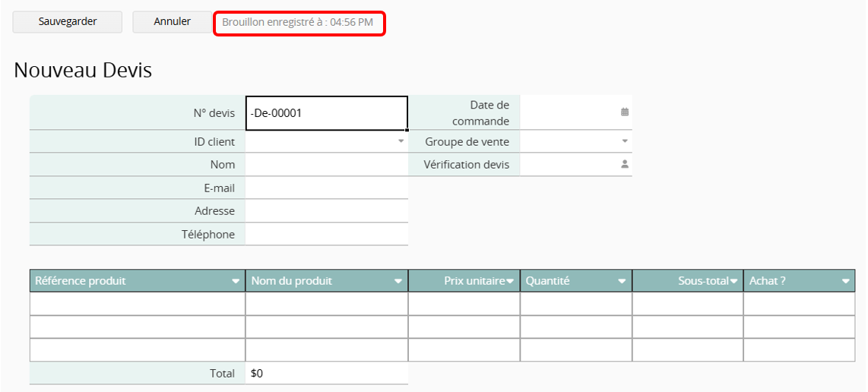Viewport: 868px width, 392px height.
Task: Open the Groupe de vente dropdown
Action: 625,141
